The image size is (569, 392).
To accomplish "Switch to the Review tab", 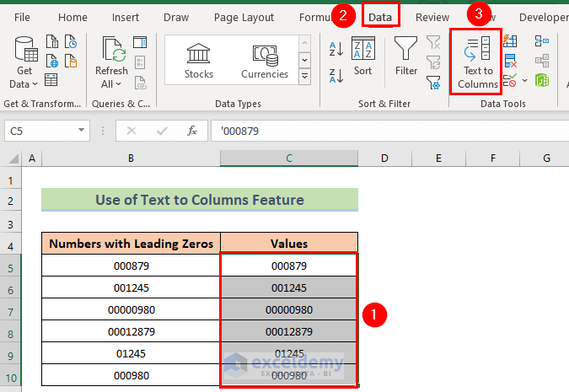I will 432,17.
